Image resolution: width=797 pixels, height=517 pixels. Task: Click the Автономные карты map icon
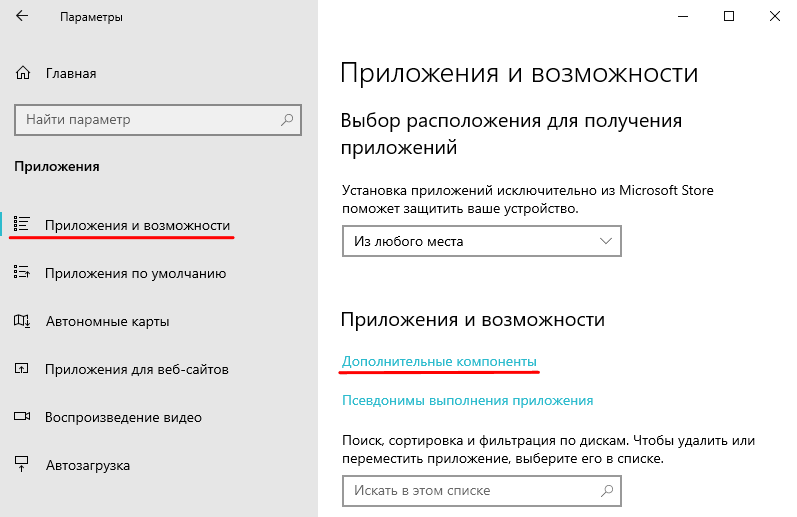pyautogui.click(x=23, y=321)
